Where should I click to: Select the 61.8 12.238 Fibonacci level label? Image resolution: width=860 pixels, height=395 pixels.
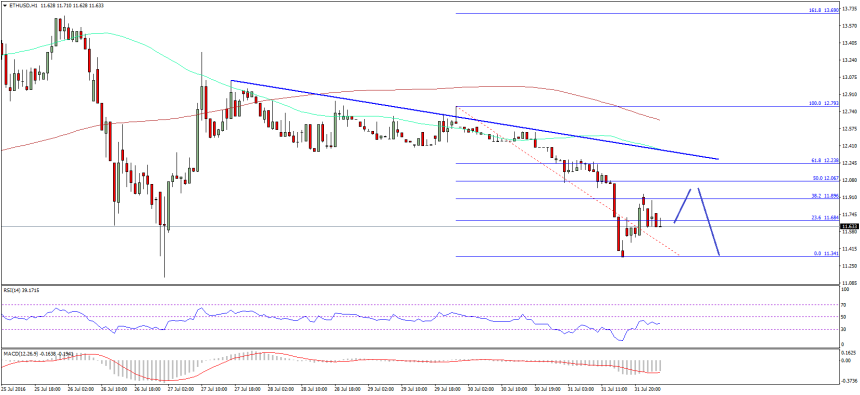[x=824, y=160]
